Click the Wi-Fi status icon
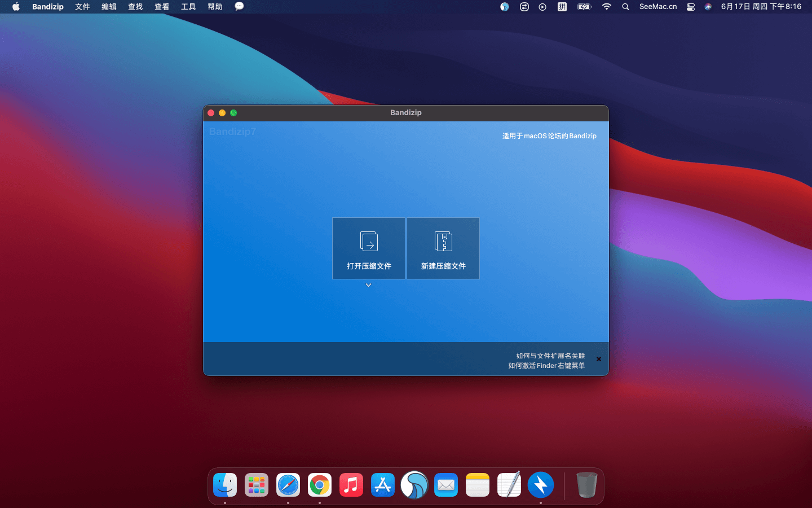This screenshot has height=508, width=812. point(606,7)
